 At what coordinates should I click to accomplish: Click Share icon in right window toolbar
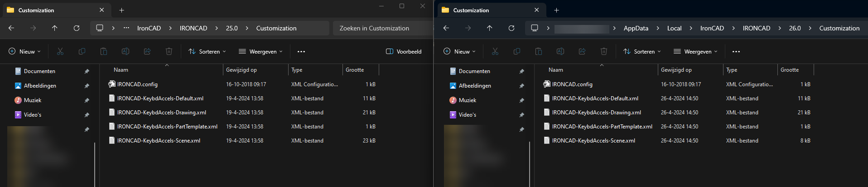[582, 52]
